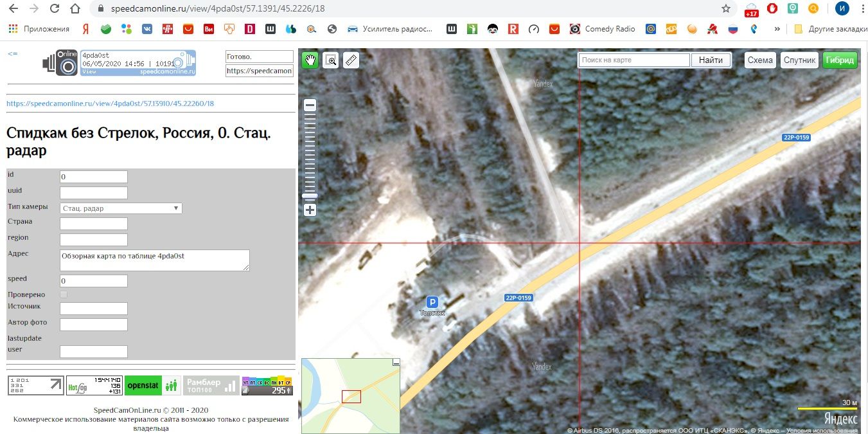Bookmark page with the star icon
Viewport: 868px width, 434px height.
point(726,9)
